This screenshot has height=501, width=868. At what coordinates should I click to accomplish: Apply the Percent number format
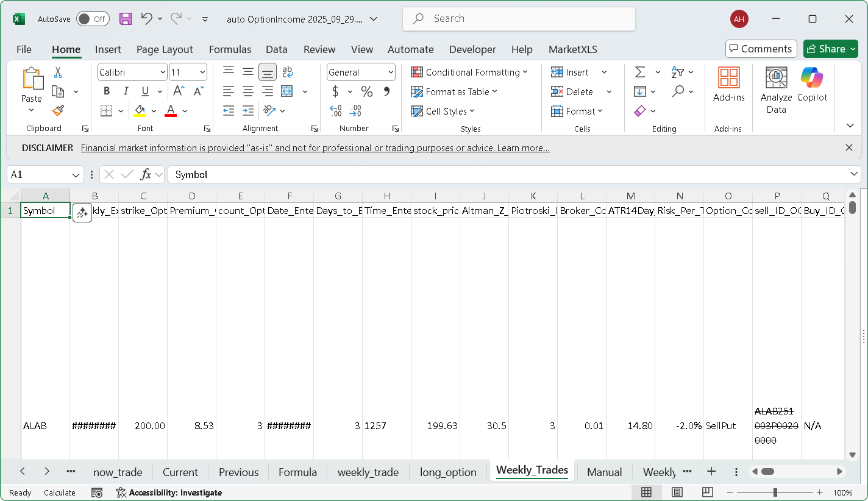366,91
